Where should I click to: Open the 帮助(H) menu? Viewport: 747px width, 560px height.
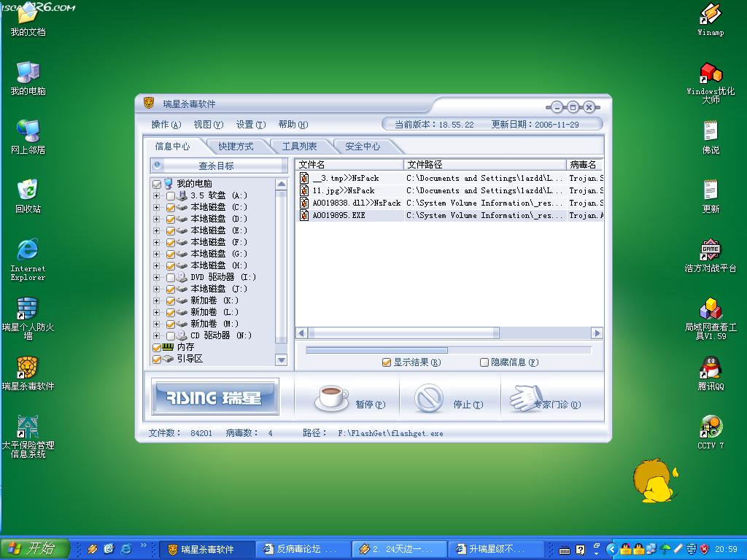[293, 124]
